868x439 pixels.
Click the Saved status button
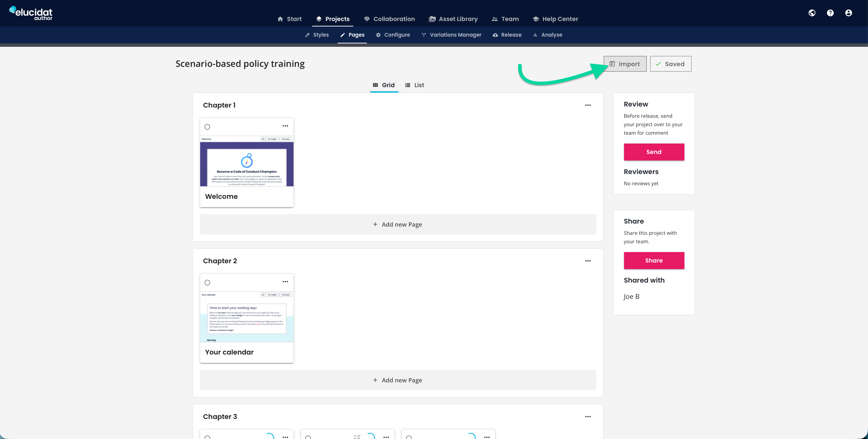tap(671, 64)
